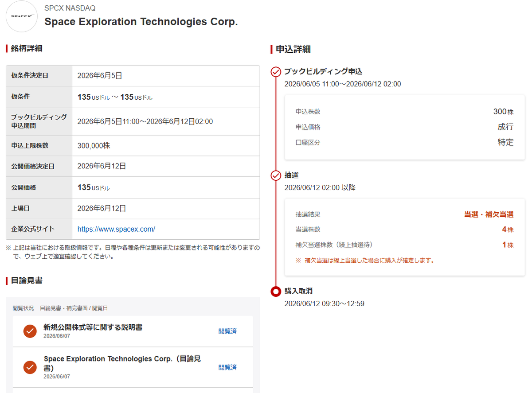532x393 pixels.
Task: Click the SpaceX company logo
Action: [x=21, y=16]
